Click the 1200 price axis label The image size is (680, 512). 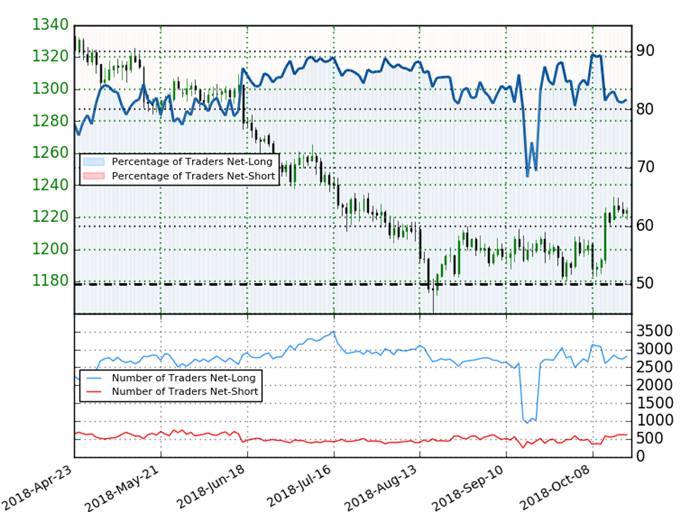click(x=50, y=249)
